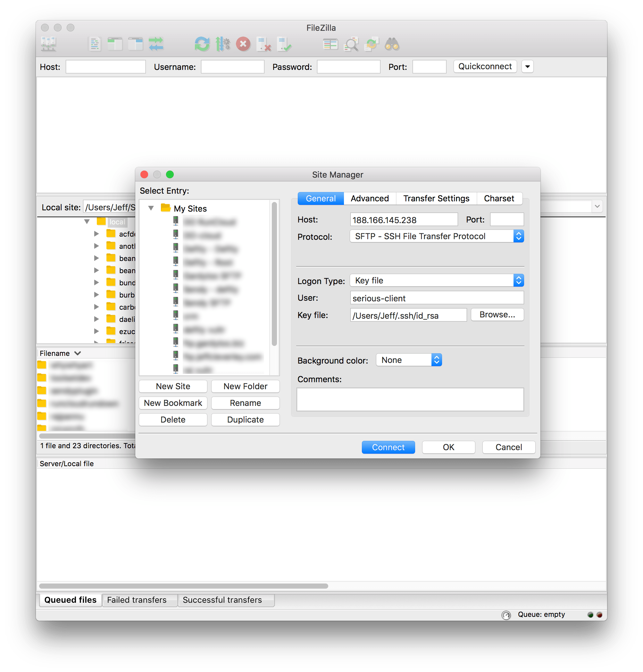
Task: Click the quickconnect Password field
Action: 348,67
